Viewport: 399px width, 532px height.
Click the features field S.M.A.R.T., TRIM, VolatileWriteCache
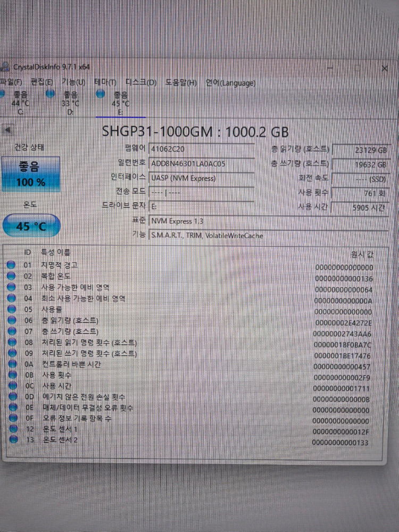tap(268, 236)
